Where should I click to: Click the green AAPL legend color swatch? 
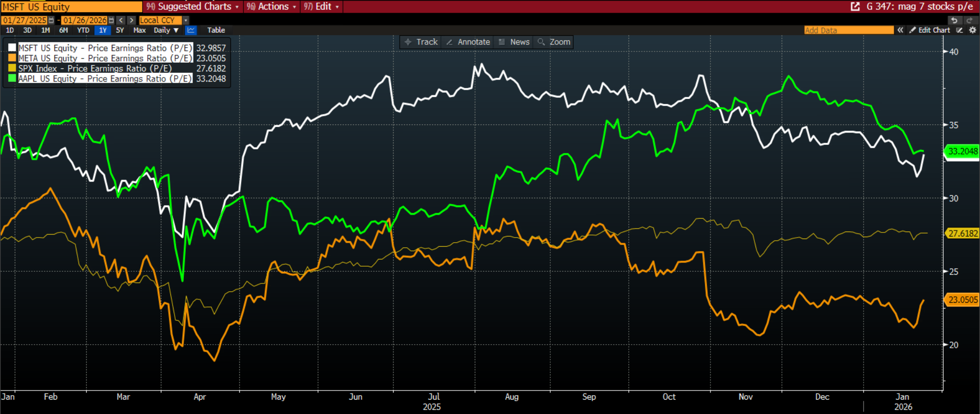(12, 79)
